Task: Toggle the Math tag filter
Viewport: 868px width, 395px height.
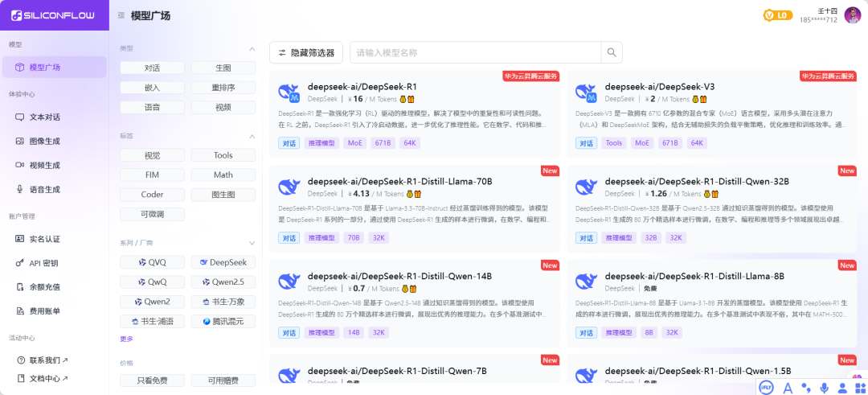Action: click(223, 175)
